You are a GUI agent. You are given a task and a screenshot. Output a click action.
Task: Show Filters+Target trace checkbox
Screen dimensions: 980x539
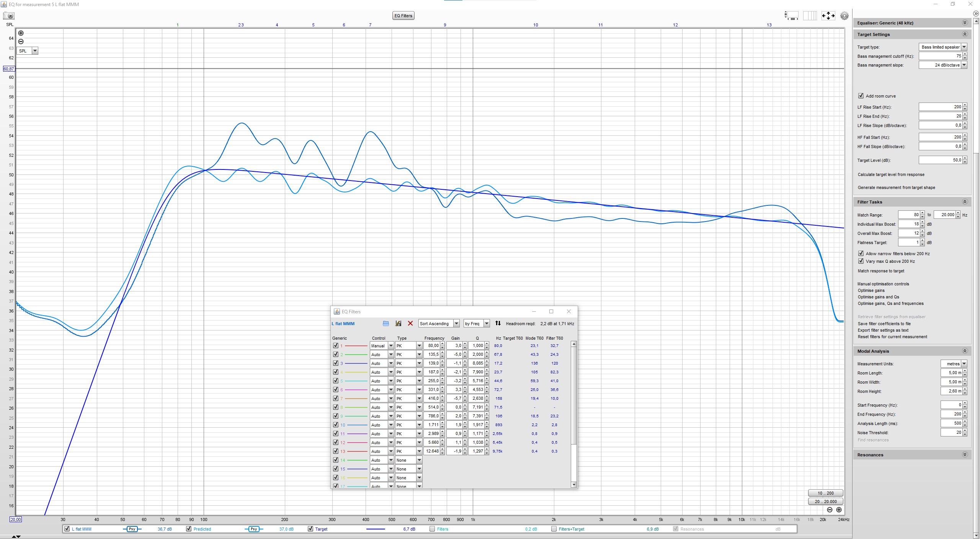(x=554, y=529)
